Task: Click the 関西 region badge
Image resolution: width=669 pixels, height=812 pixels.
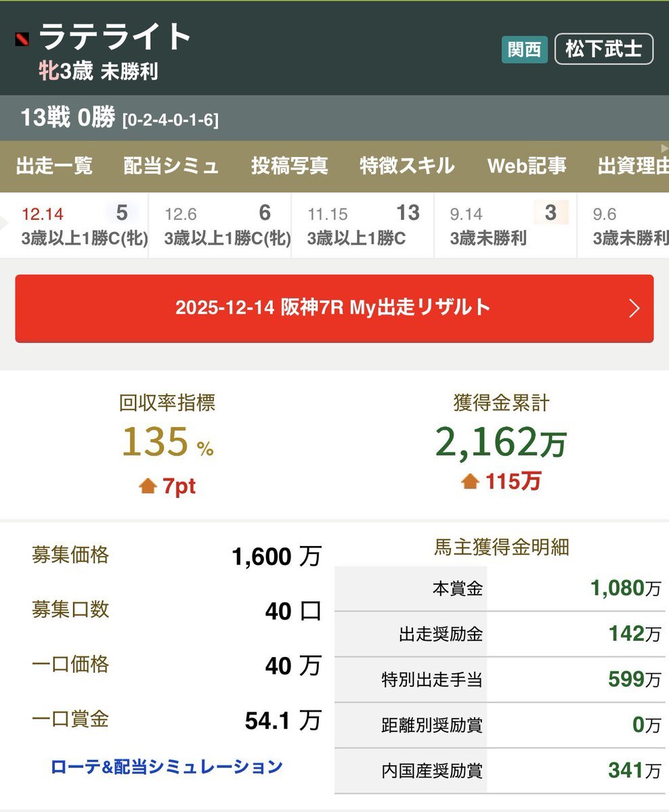Action: tap(525, 50)
